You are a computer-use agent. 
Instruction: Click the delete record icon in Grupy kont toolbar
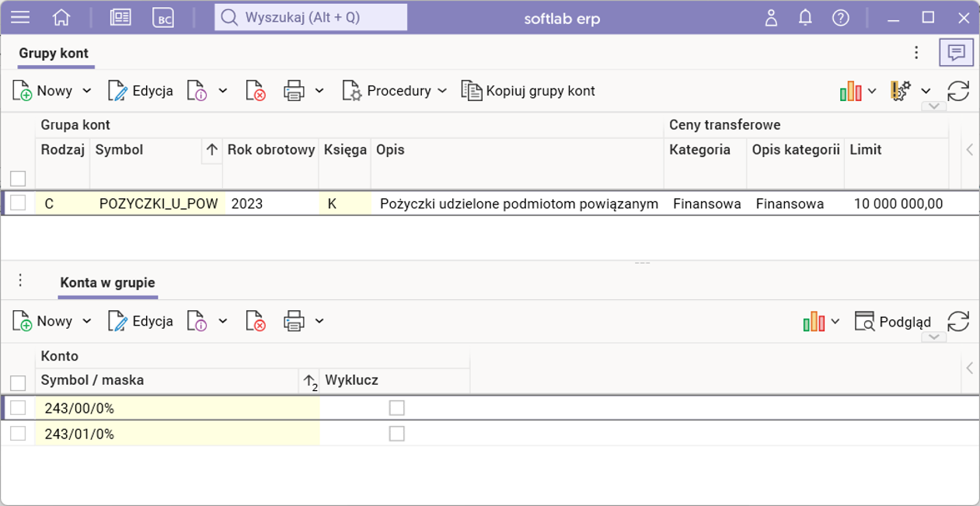(254, 90)
